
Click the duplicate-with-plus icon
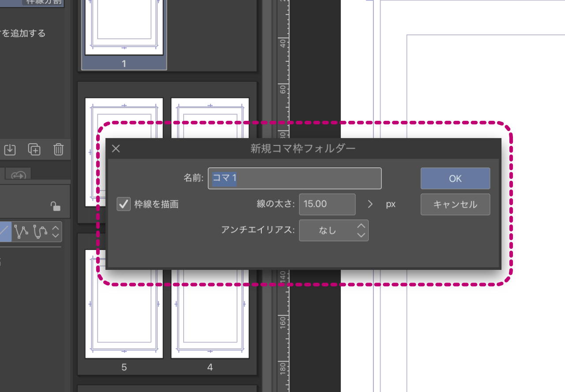click(x=34, y=149)
